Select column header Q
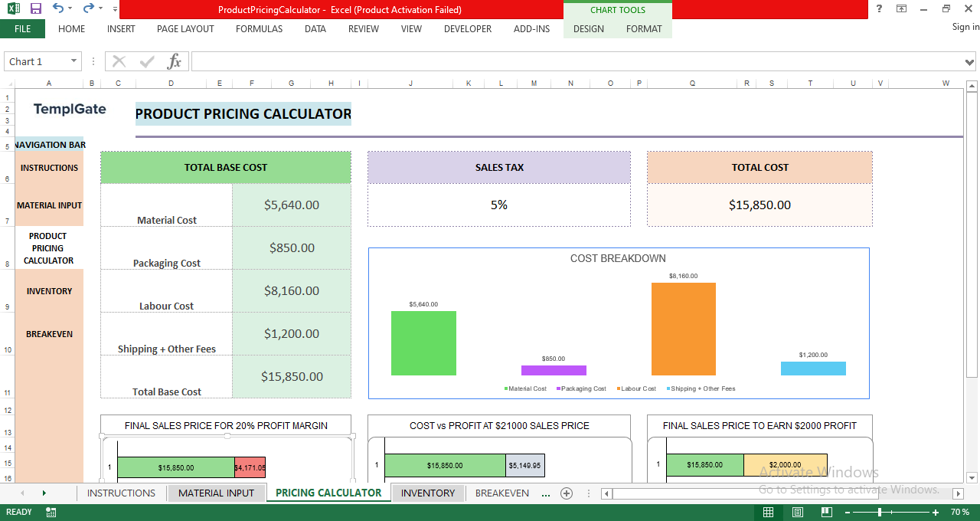Viewport: 980px width, 521px height. pos(692,83)
